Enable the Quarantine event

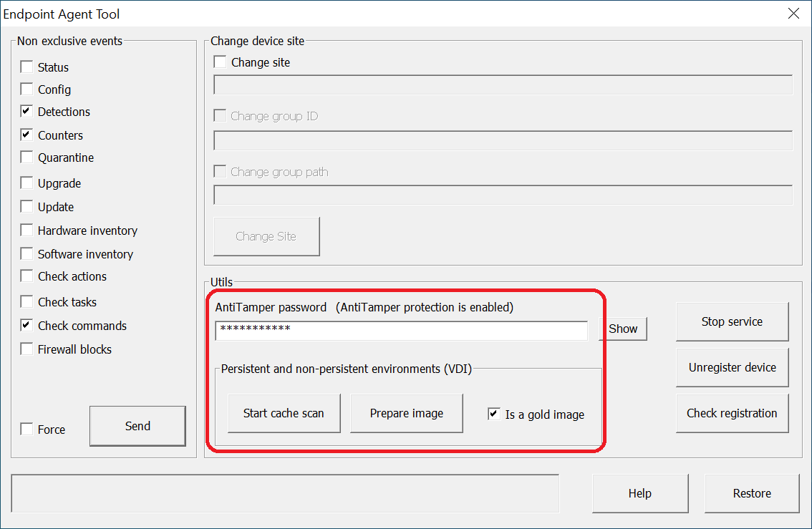click(27, 157)
